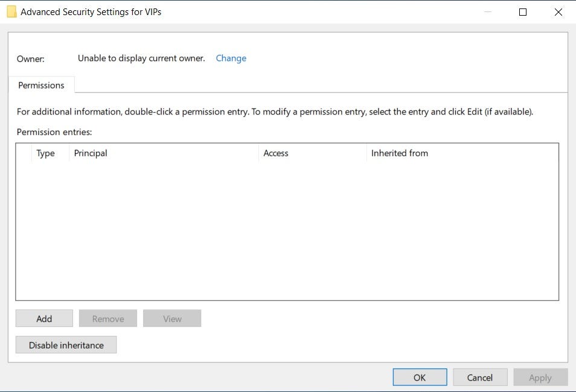Cancel the security settings dialog
The width and height of the screenshot is (576, 392).
coord(480,378)
